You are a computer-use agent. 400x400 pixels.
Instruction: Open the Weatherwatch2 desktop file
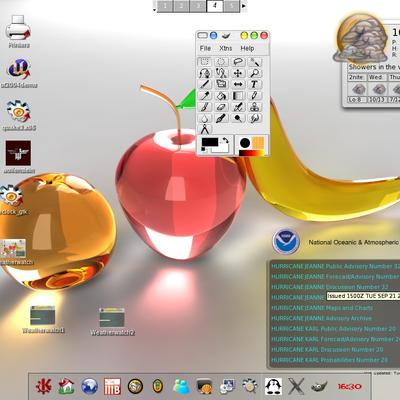coord(112,321)
